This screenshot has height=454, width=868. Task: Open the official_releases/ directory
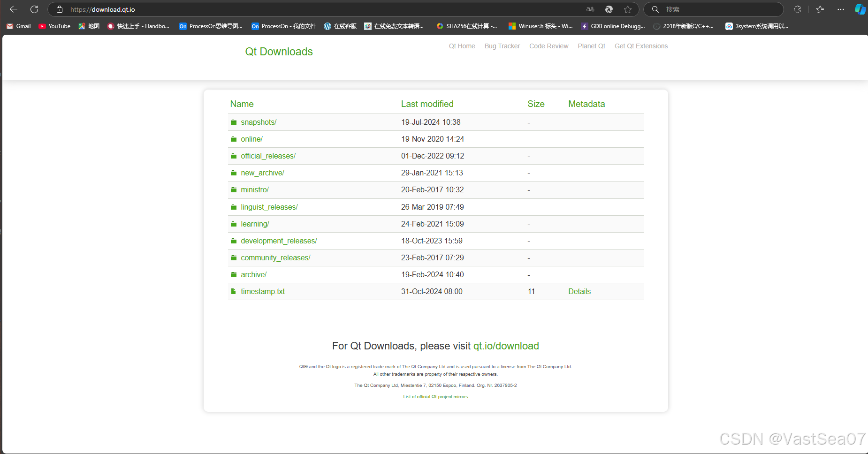coord(268,156)
